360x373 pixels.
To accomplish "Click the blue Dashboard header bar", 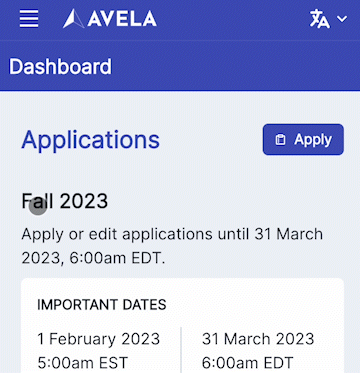I will (x=180, y=66).
